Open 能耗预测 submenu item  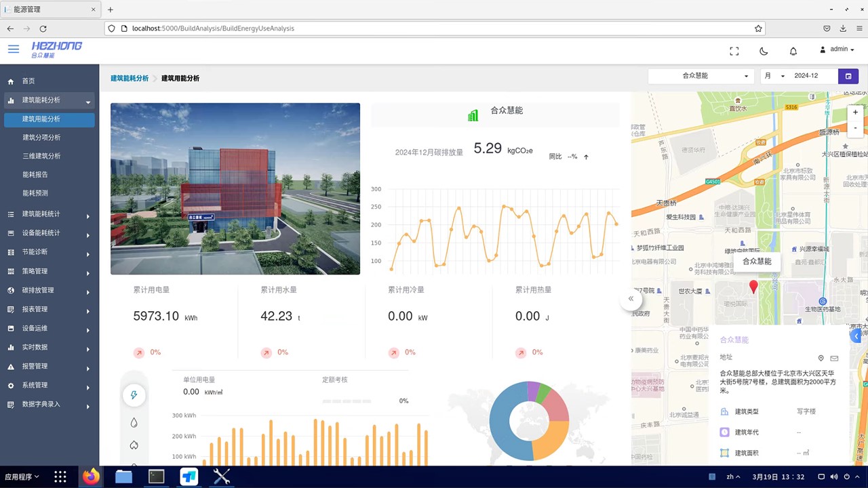(35, 193)
